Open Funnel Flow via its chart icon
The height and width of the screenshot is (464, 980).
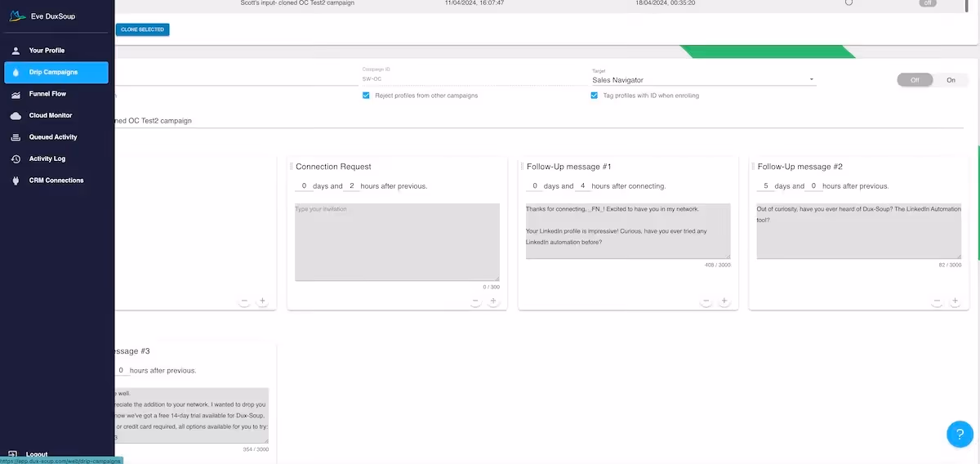click(x=16, y=94)
